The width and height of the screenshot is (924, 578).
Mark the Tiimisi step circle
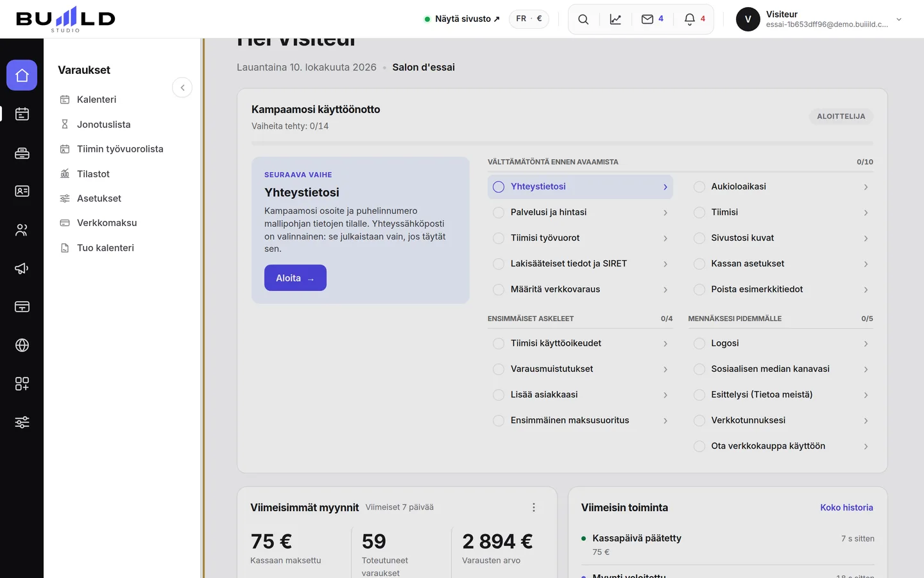(x=699, y=213)
